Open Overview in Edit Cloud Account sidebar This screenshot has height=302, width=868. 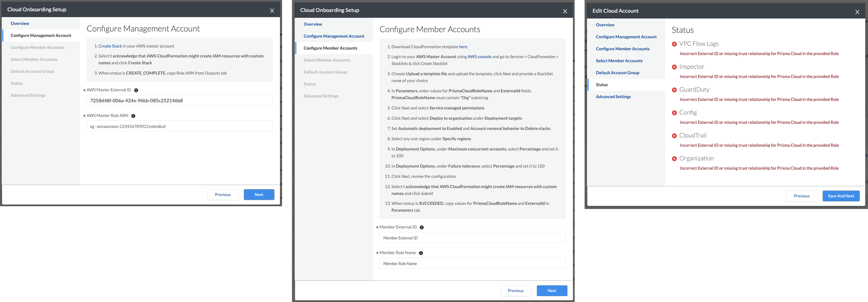pos(605,25)
